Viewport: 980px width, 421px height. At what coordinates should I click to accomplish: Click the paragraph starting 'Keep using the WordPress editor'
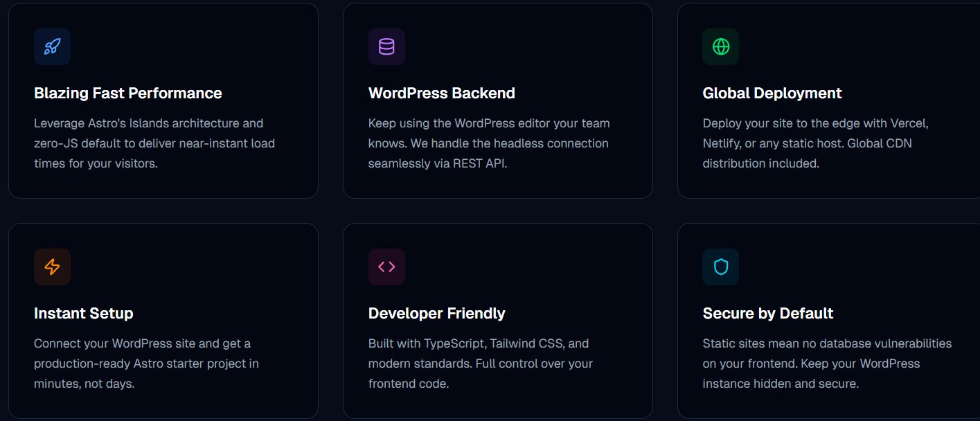click(x=489, y=143)
